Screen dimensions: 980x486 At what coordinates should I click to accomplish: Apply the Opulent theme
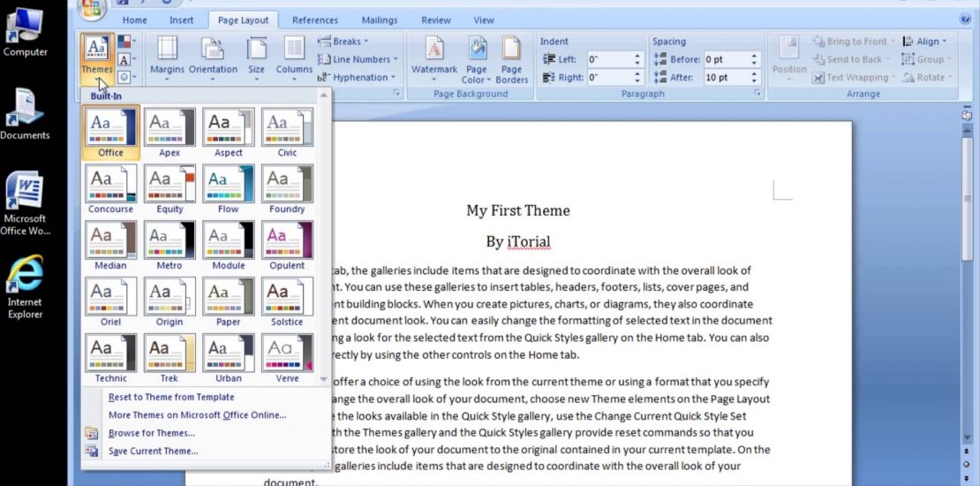(287, 245)
